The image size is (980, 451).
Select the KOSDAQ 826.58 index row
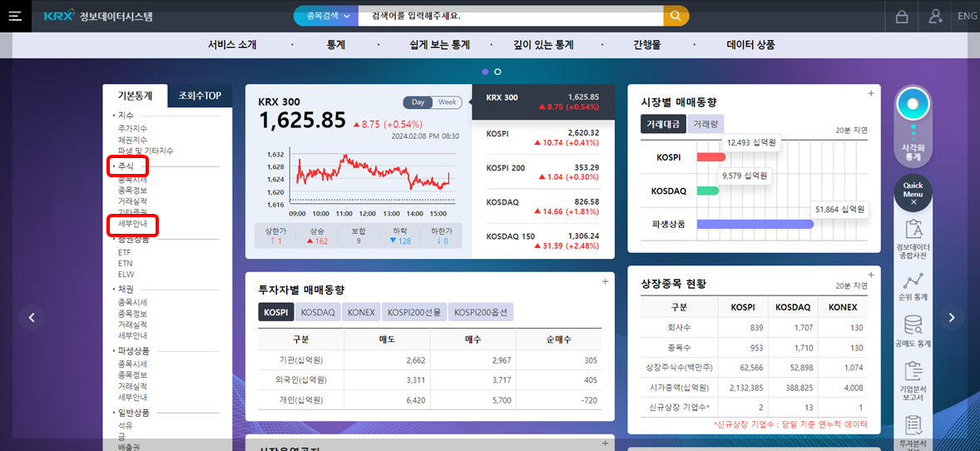pos(543,206)
